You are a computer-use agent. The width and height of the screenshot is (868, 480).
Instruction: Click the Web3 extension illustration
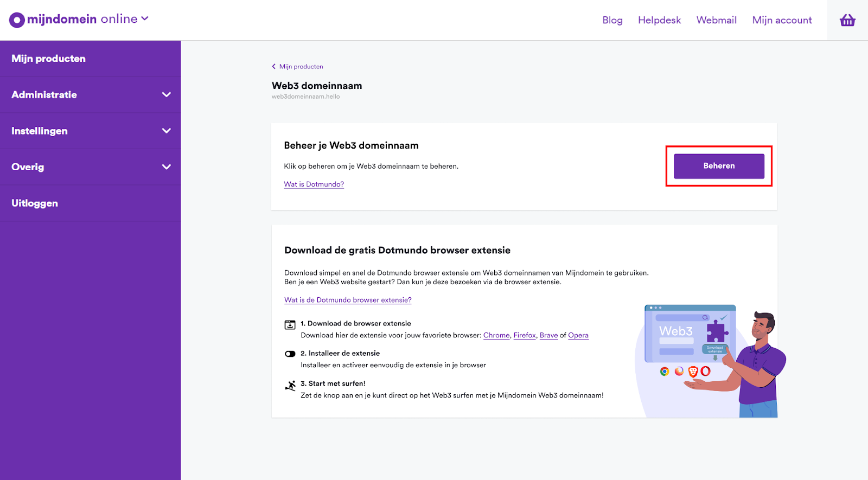(x=690, y=334)
